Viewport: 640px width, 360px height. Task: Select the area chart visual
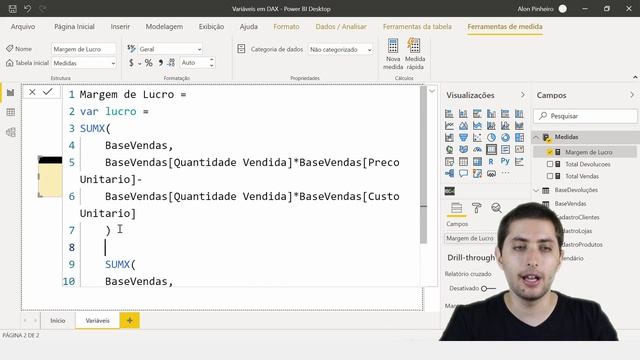[x=463, y=126]
